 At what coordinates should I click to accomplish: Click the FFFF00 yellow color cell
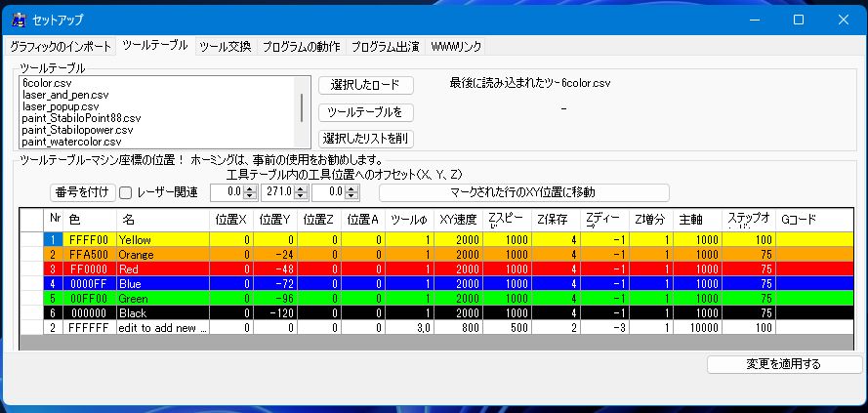tap(91, 240)
